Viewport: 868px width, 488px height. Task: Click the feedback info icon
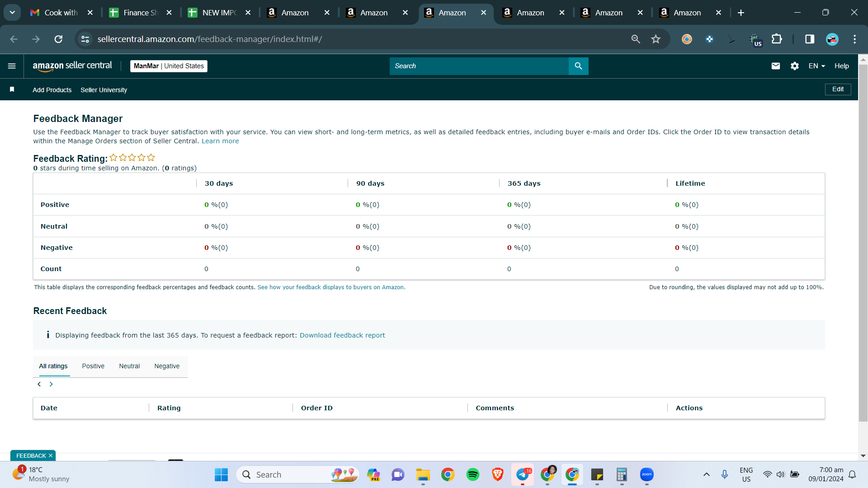click(x=48, y=335)
